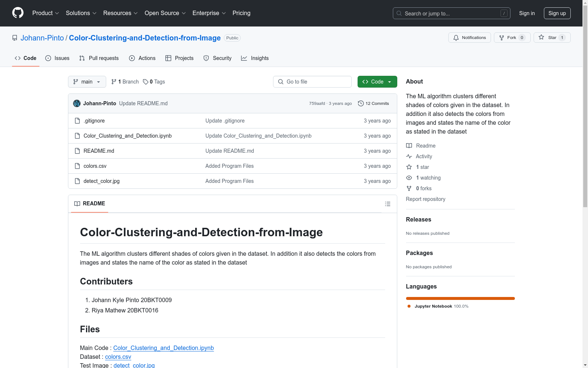588x368 pixels.
Task: Select the README tab
Action: coord(90,204)
